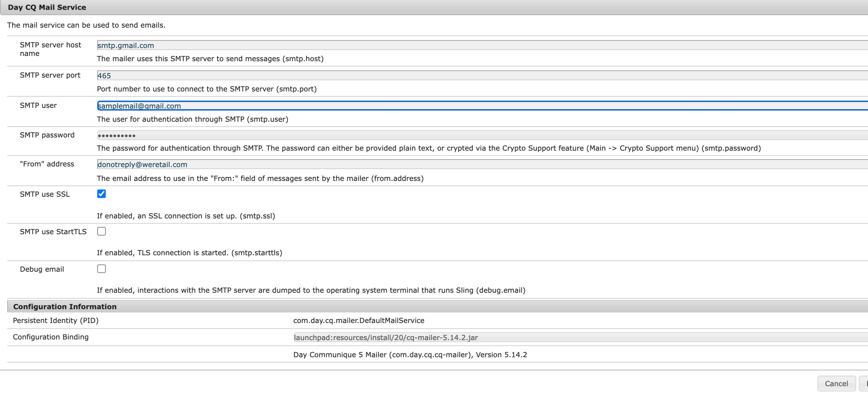The image size is (868, 398).
Task: Enable the SMTP use StartTLS checkbox
Action: [x=102, y=231]
